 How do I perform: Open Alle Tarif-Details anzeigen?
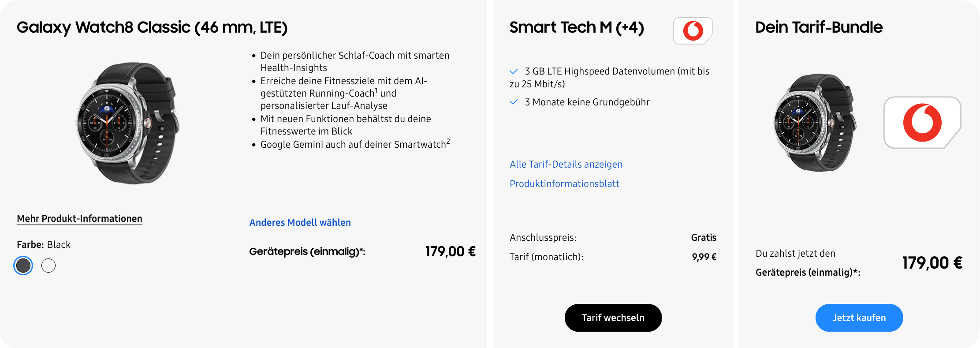[566, 164]
